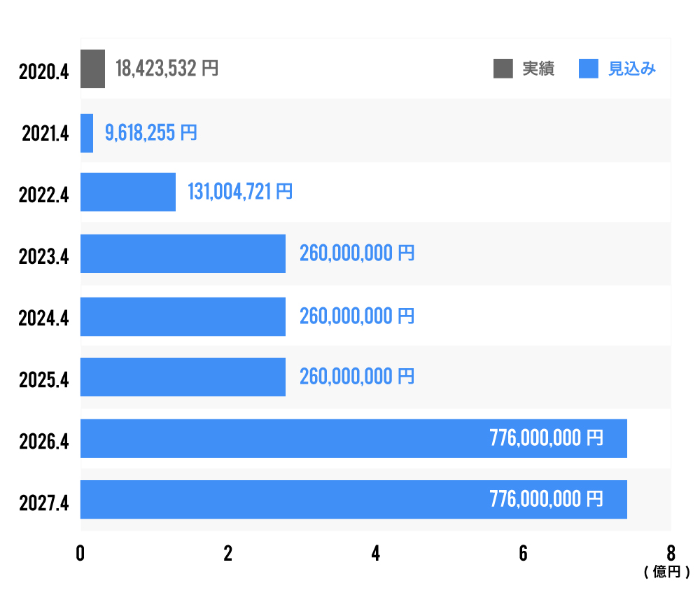Screen dimensions: 700x602
Task: Select the 2022.4 blue bar
Action: coord(128,192)
